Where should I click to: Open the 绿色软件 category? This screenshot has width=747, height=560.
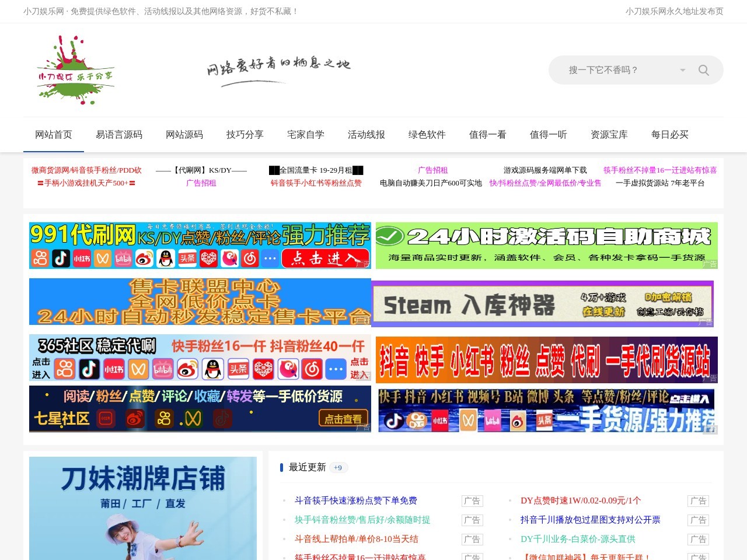(427, 135)
